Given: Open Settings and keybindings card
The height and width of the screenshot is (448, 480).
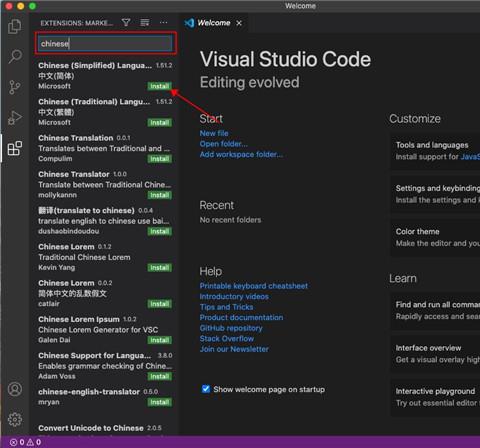Looking at the screenshot, I should [435, 195].
